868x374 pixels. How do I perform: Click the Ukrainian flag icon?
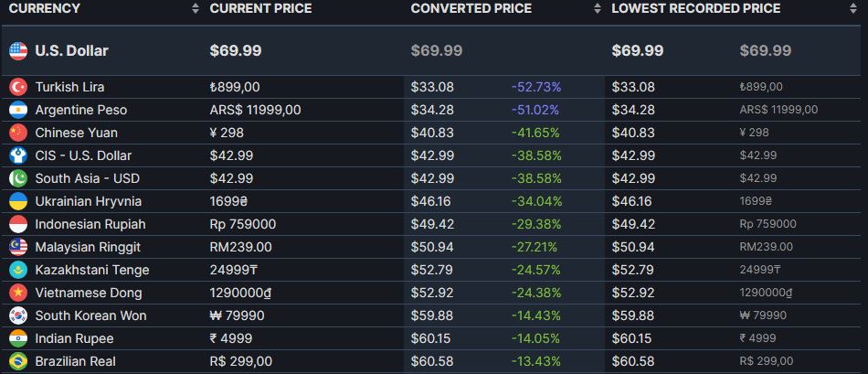click(17, 201)
